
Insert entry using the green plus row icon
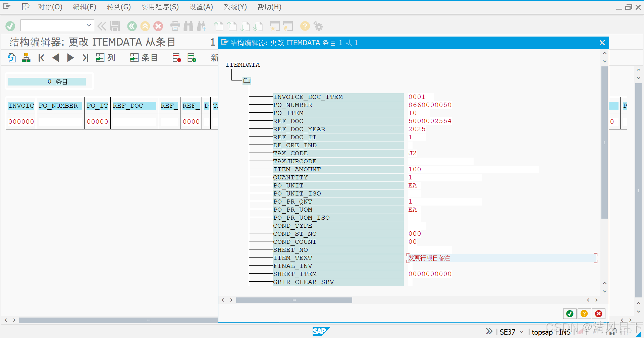point(192,58)
